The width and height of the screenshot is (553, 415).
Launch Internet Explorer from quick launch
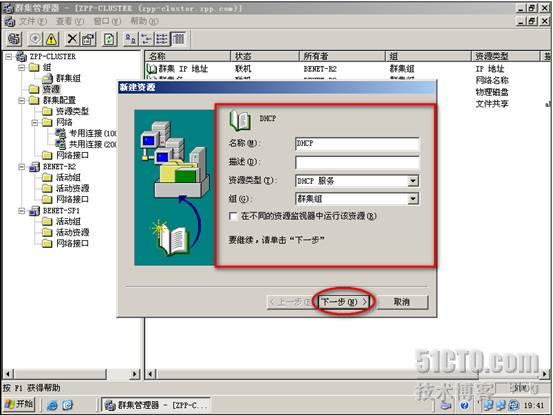(52, 405)
